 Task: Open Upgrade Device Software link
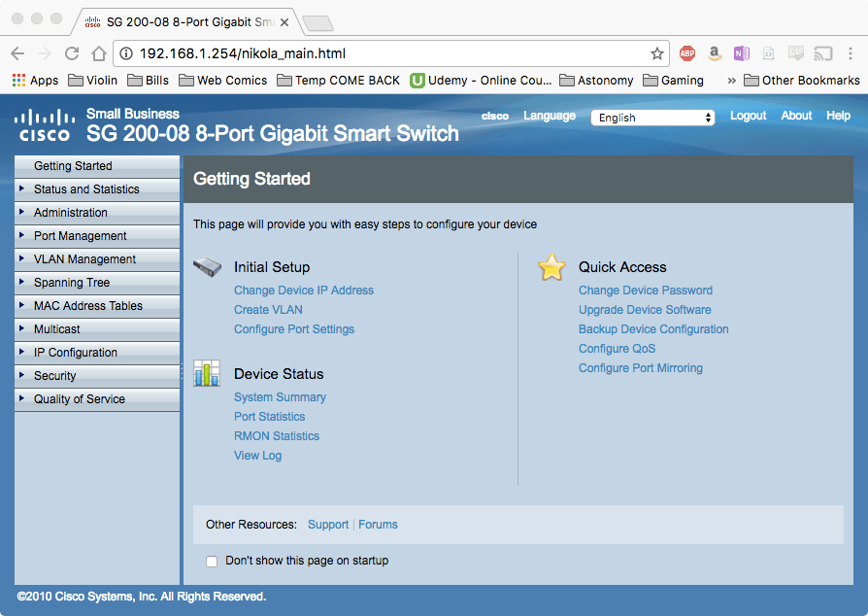(x=645, y=310)
